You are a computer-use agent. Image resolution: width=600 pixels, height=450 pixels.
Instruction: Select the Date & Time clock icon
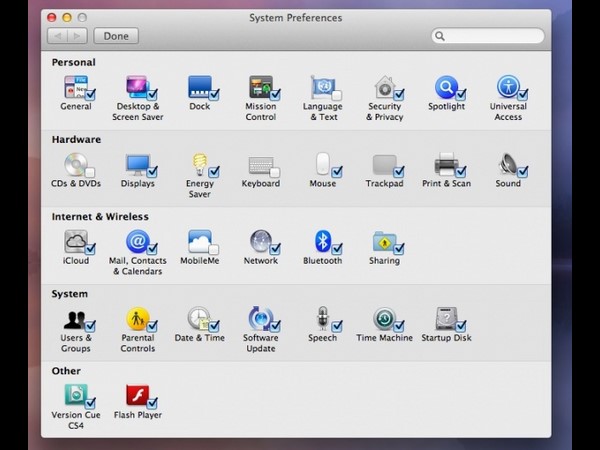pos(199,319)
